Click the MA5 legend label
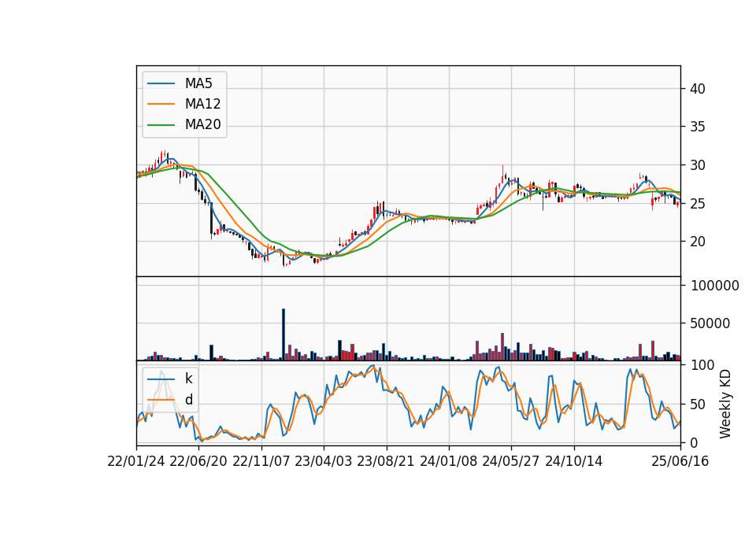 tap(198, 83)
